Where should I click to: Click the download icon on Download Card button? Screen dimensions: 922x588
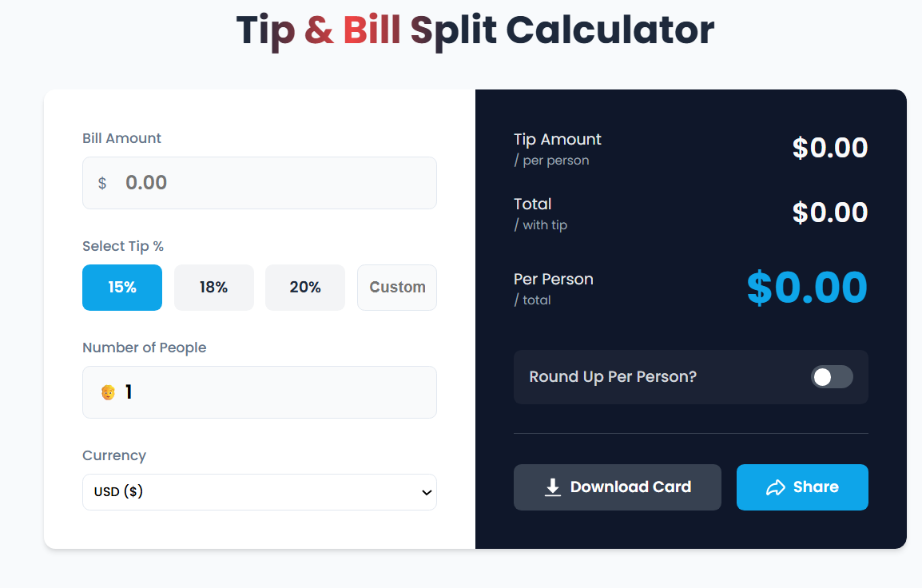pos(552,487)
